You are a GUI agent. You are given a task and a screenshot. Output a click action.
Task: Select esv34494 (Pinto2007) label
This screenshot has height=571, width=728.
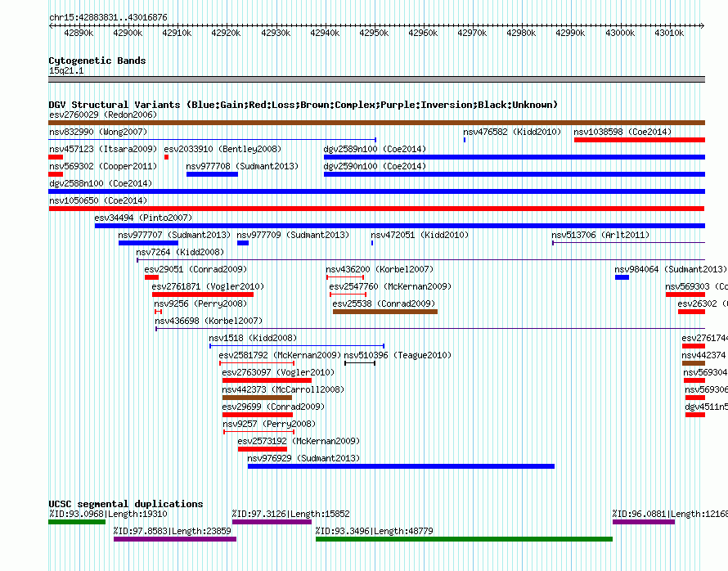tap(143, 218)
